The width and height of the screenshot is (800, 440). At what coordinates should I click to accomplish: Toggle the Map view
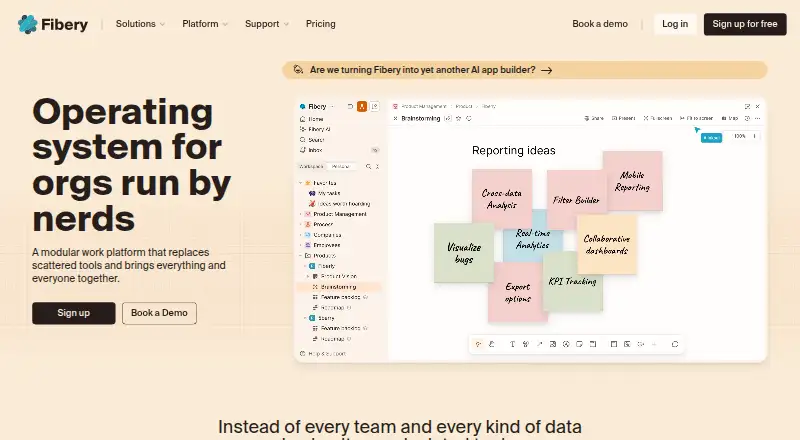point(730,118)
